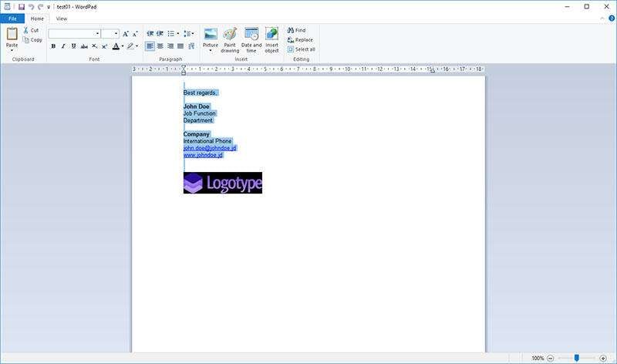Increase indent of the paragraph
This screenshot has height=364, width=617.
(x=160, y=34)
